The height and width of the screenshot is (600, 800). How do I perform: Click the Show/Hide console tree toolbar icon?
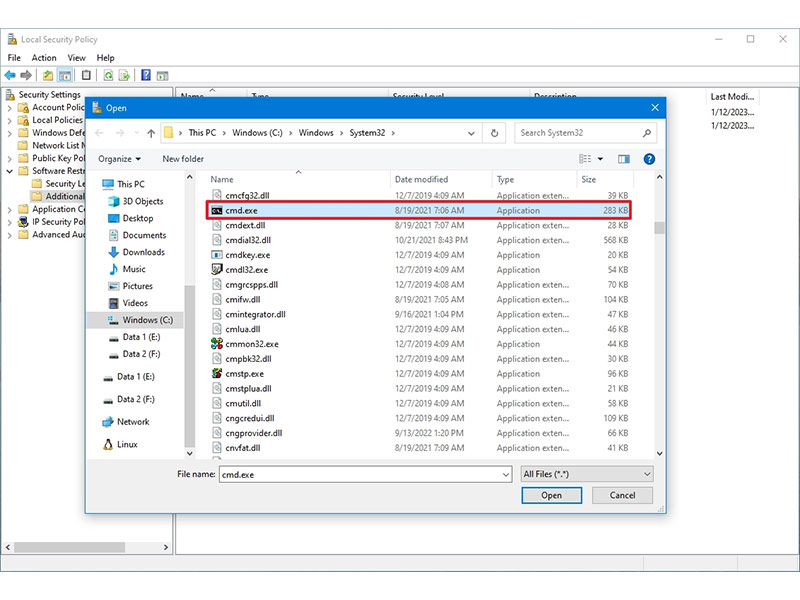click(x=65, y=76)
